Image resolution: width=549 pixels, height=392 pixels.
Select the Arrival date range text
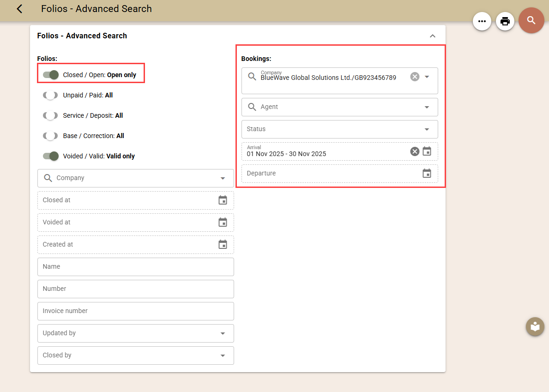[x=286, y=154]
